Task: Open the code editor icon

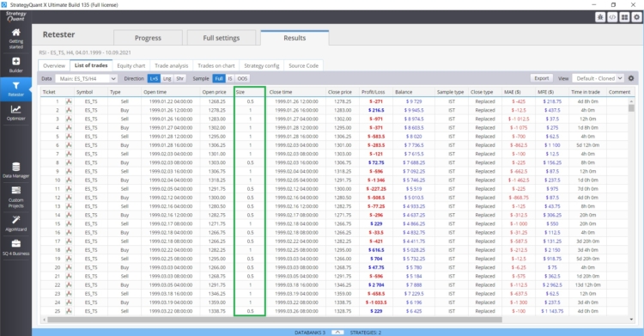Action: 612,17
